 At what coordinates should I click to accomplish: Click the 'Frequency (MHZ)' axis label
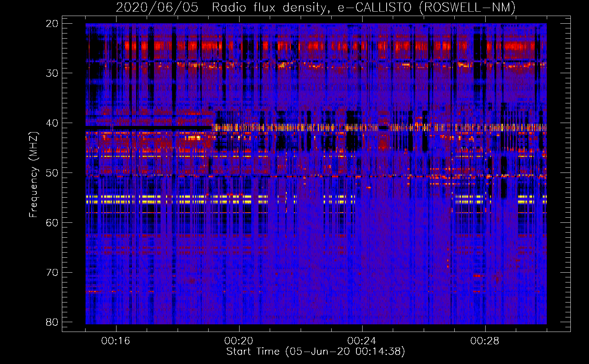tap(33, 175)
